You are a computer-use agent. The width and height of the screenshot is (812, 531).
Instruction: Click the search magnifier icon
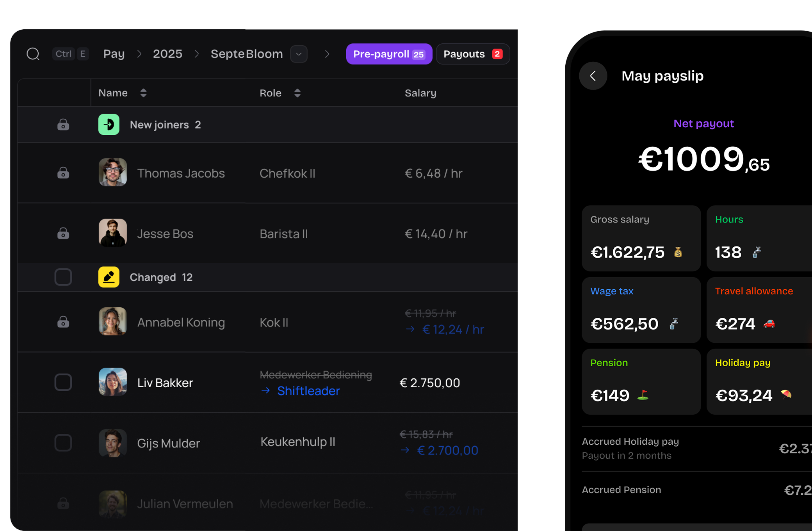coord(33,54)
